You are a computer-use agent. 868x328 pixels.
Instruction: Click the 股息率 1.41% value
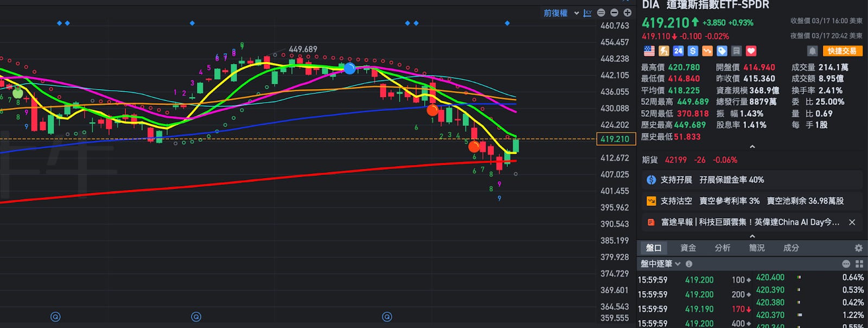click(754, 125)
